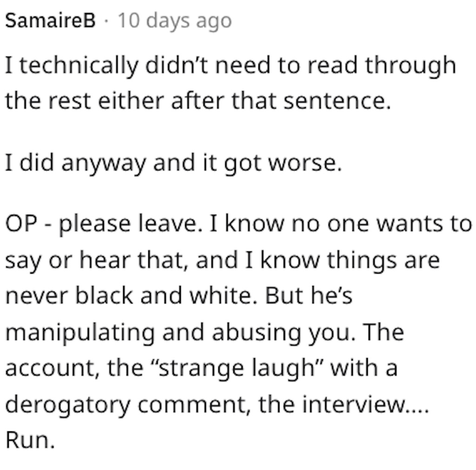Click the line "I did anyway and it got worse."

[x=174, y=164]
